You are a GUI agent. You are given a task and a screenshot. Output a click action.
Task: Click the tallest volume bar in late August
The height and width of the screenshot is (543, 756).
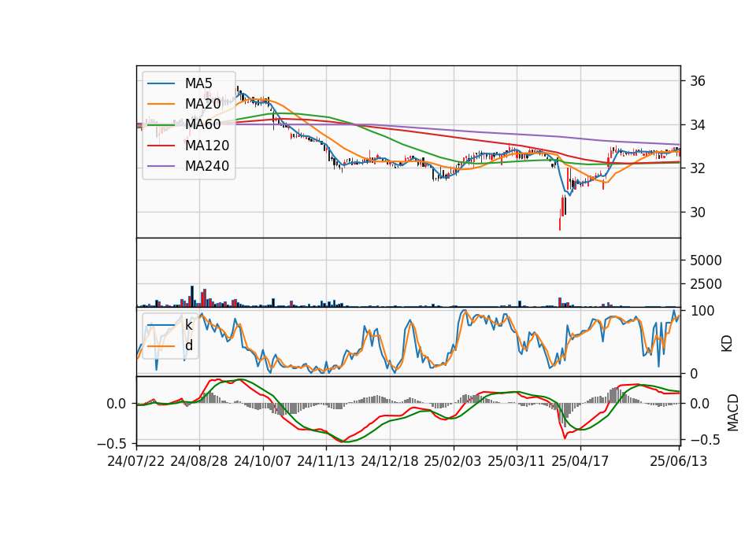[192, 297]
